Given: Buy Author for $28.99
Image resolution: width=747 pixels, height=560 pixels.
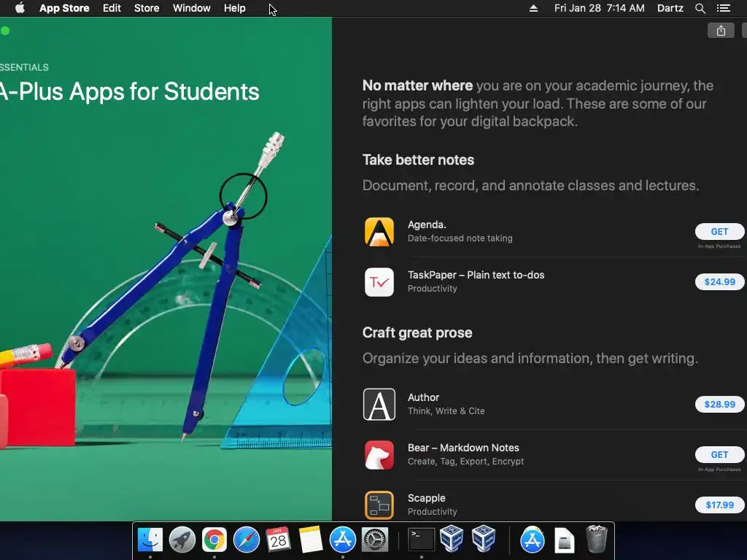Looking at the screenshot, I should pyautogui.click(x=719, y=404).
